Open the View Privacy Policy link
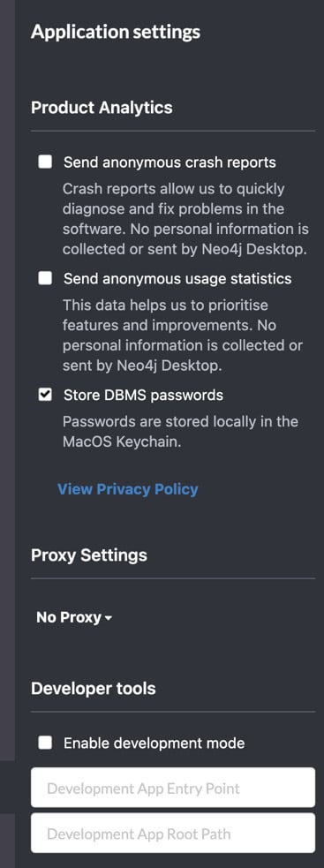 128,489
